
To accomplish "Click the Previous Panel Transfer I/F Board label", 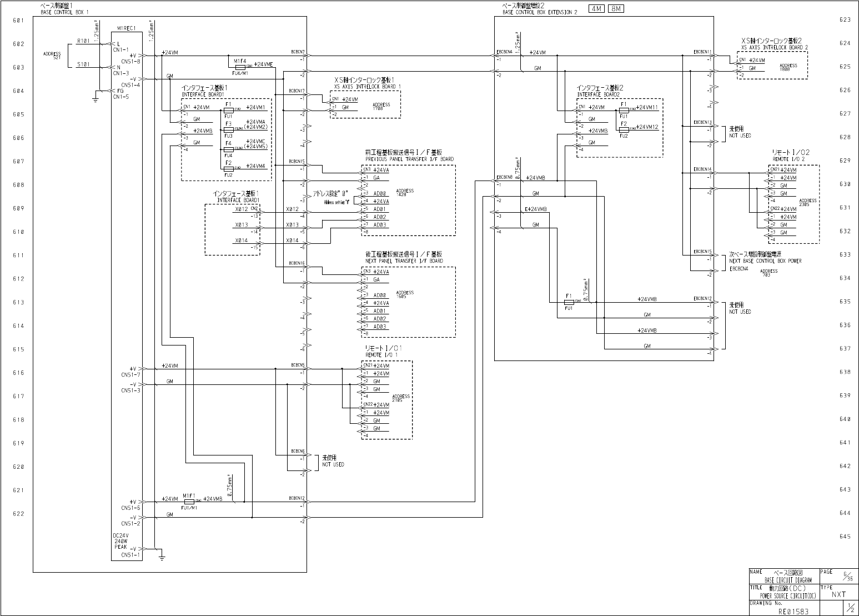I will pos(409,159).
